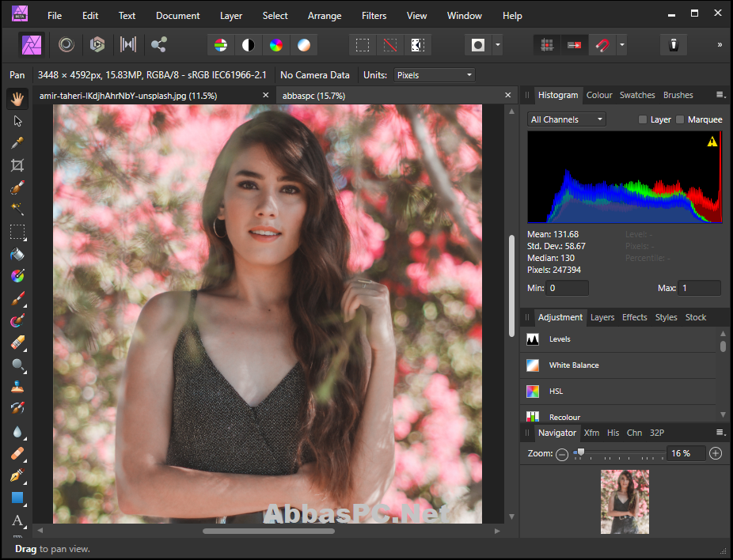The width and height of the screenshot is (733, 560).
Task: Switch to Photo Persona
Action: (32, 45)
